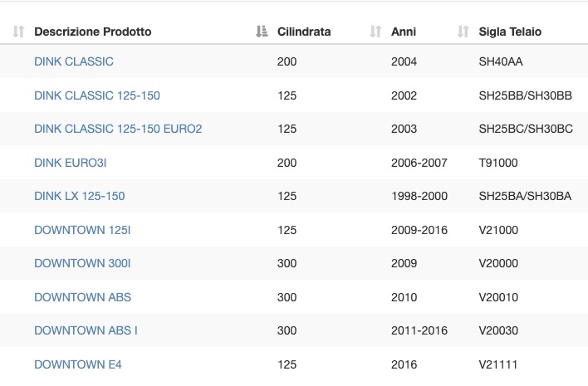Open the DOWNTOWN ABS I link

pos(86,330)
